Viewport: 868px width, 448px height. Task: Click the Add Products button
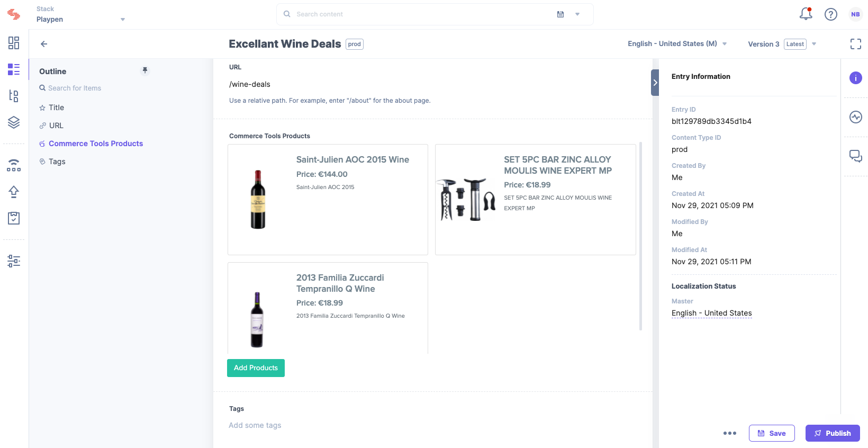point(256,368)
